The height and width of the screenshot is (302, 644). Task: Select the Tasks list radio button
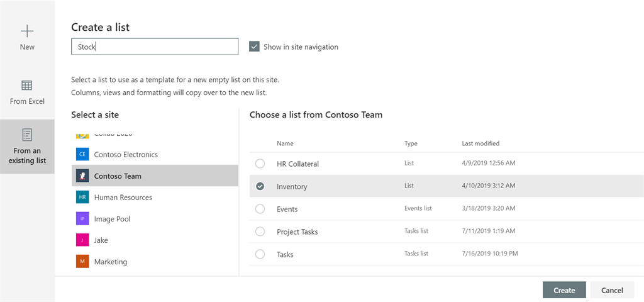click(x=260, y=254)
